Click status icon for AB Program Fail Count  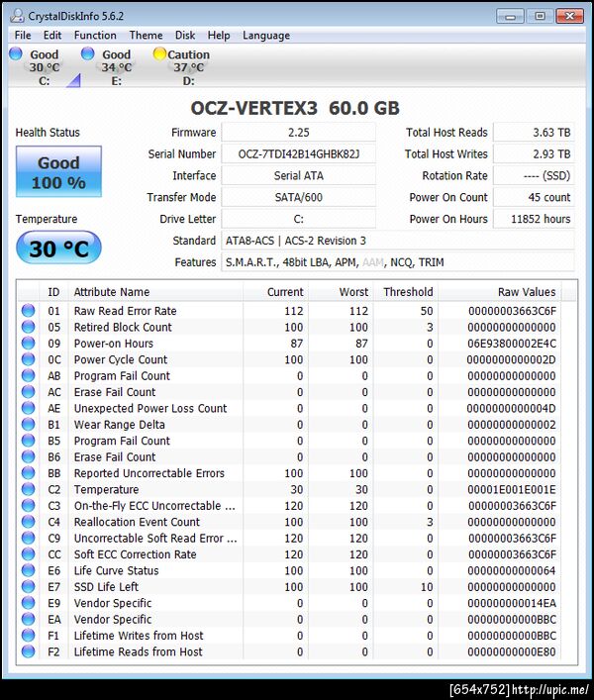click(x=28, y=375)
